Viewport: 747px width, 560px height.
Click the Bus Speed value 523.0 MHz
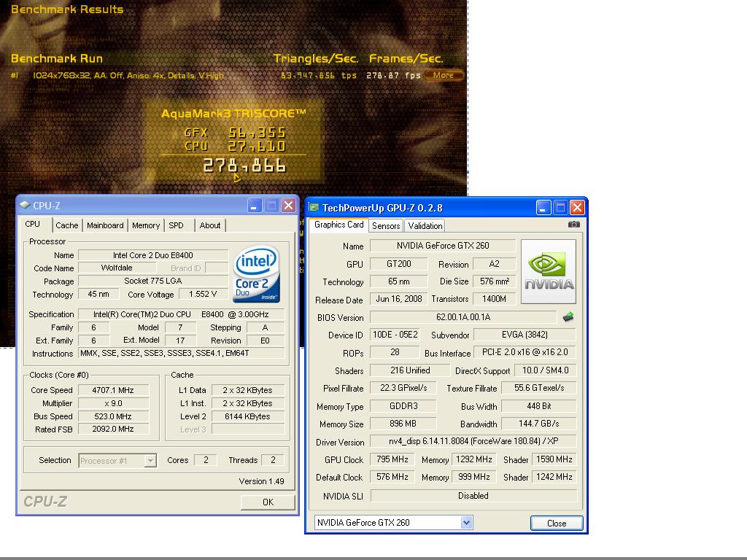(113, 416)
